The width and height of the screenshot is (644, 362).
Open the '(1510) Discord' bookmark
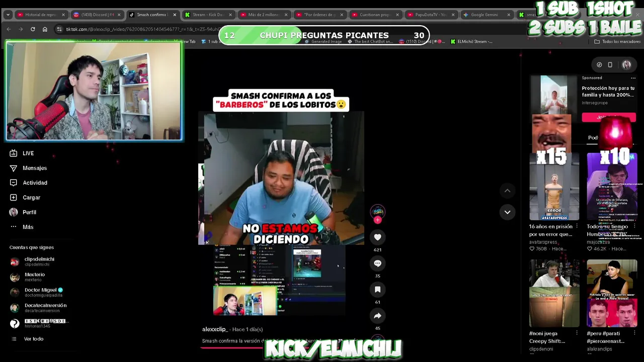422,42
